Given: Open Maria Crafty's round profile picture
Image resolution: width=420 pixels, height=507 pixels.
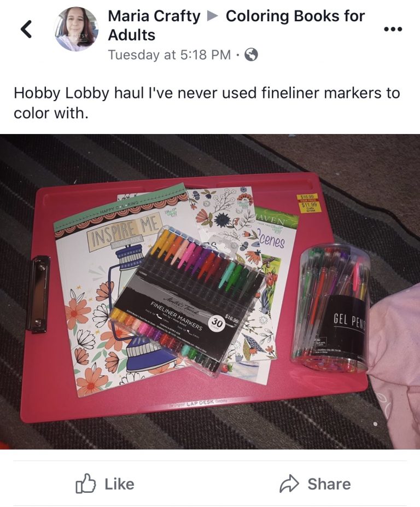Looking at the screenshot, I should coord(76,29).
